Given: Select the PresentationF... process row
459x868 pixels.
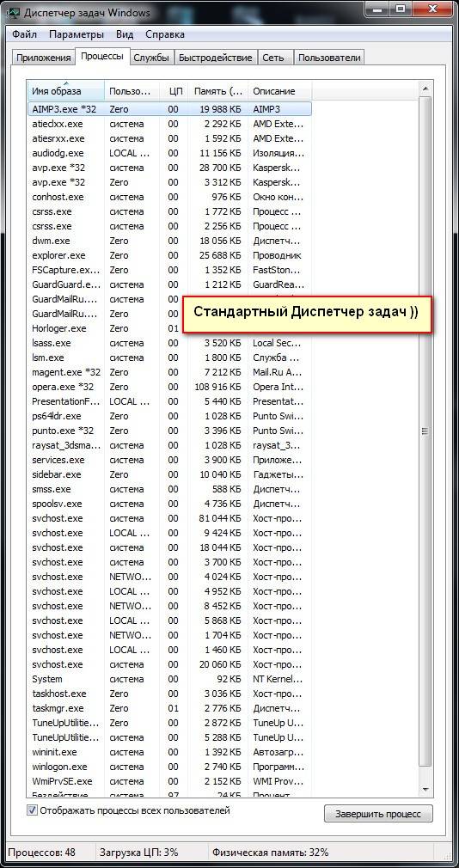Looking at the screenshot, I should [169, 401].
